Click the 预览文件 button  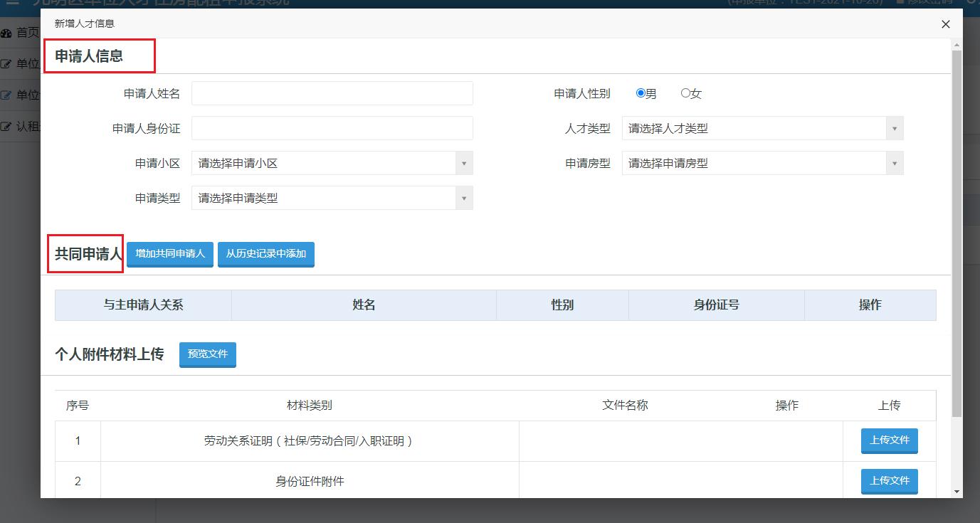pyautogui.click(x=207, y=355)
